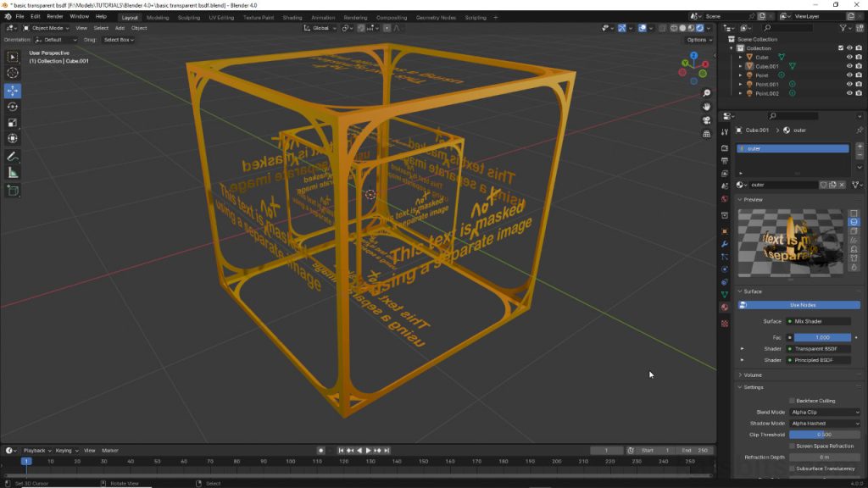Enable Screen Space Refraction

pyautogui.click(x=792, y=446)
